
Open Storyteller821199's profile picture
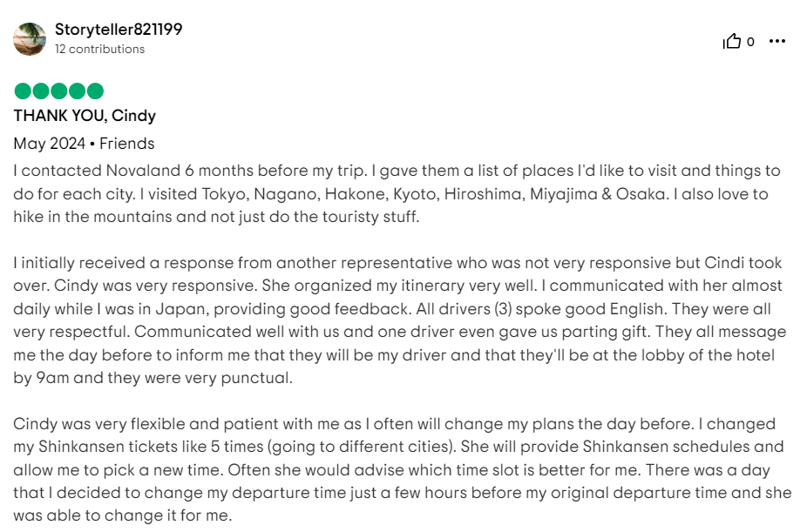(30, 39)
